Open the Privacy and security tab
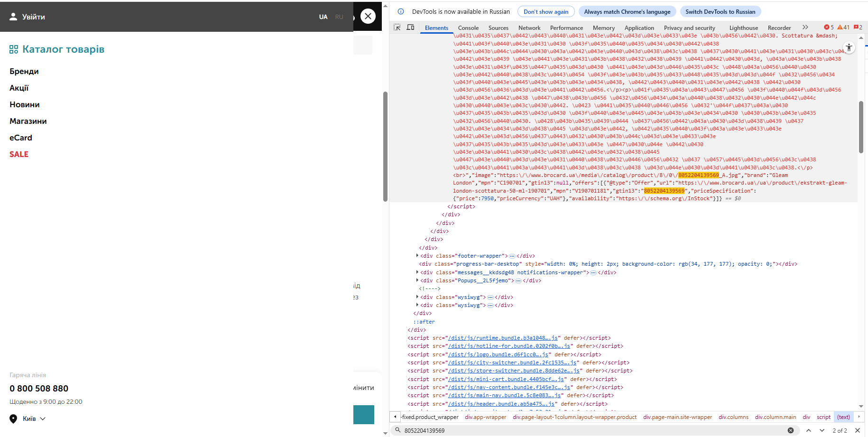The height and width of the screenshot is (437, 868). pos(689,28)
